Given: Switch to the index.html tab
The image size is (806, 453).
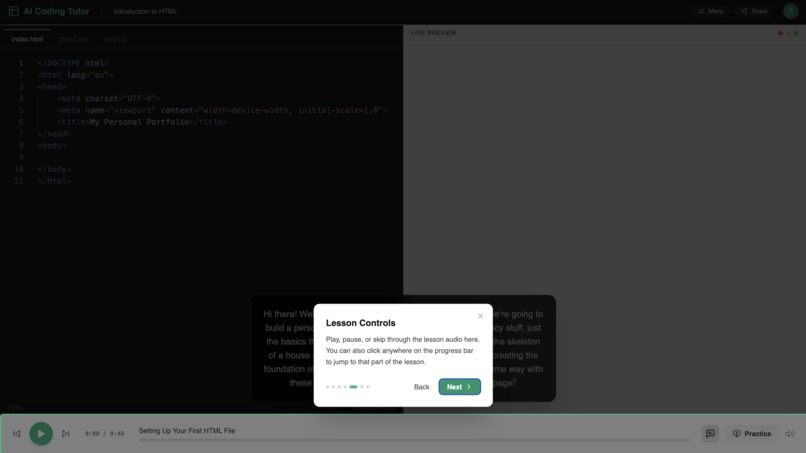Looking at the screenshot, I should 27,39.
